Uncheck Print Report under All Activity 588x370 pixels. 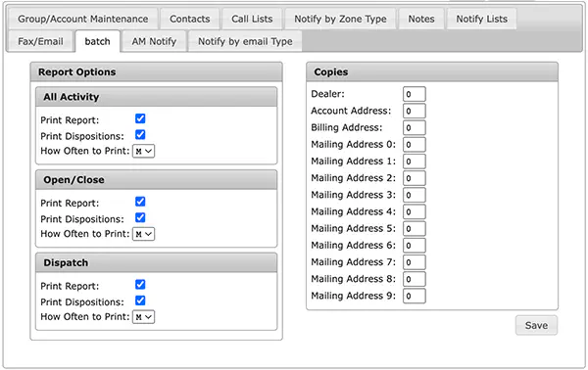pyautogui.click(x=140, y=118)
